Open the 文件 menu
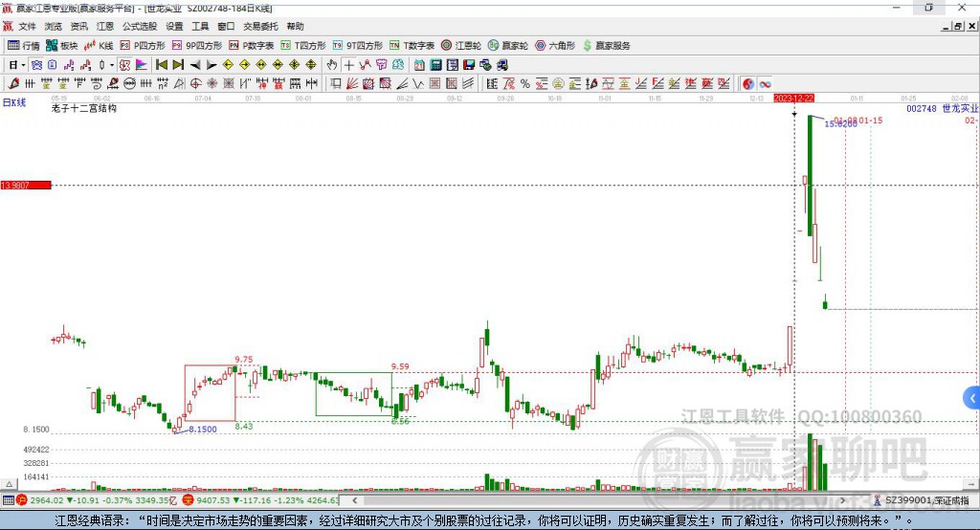This screenshot has width=980, height=530. point(28,26)
